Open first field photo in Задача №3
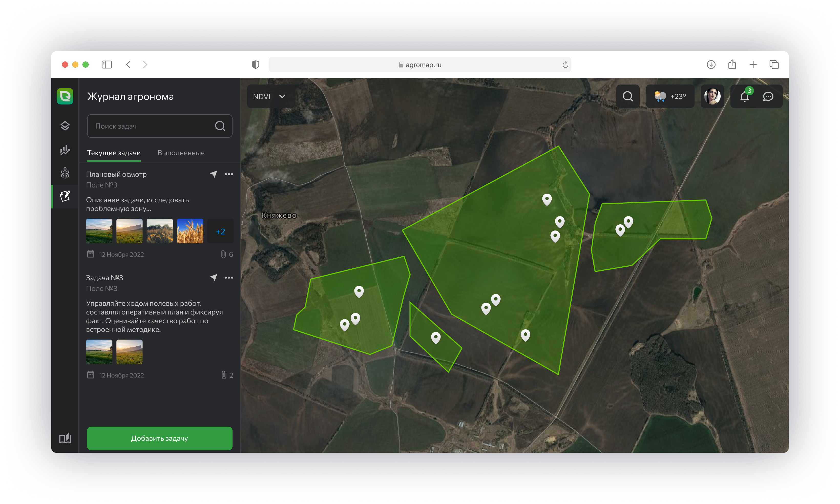 (99, 352)
